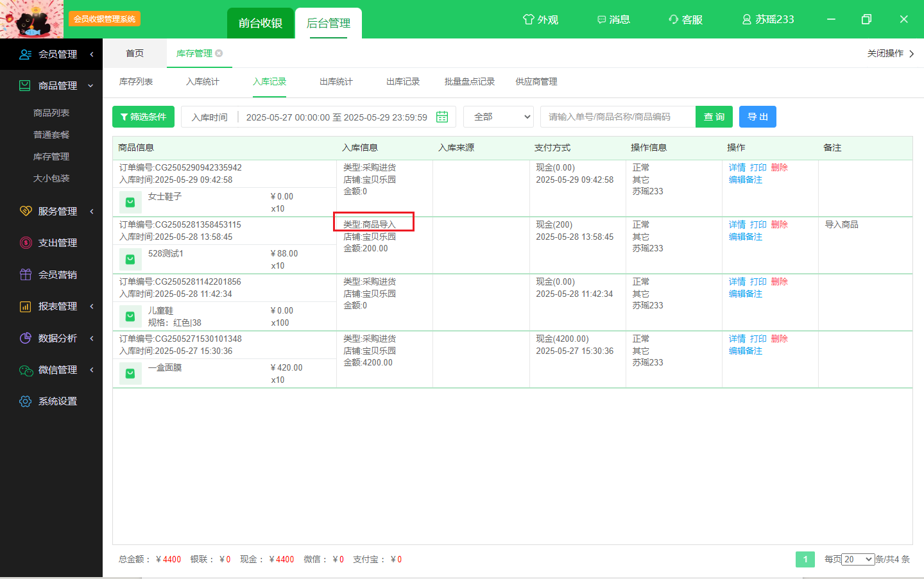Click the application logo image
The width and height of the screenshot is (924, 579).
[x=32, y=19]
